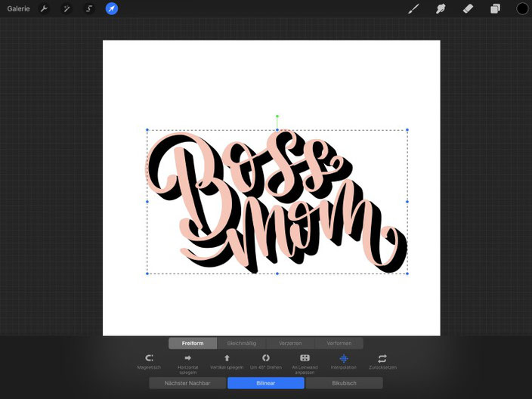Open the black color picker circle
The image size is (532, 399).
522,9
